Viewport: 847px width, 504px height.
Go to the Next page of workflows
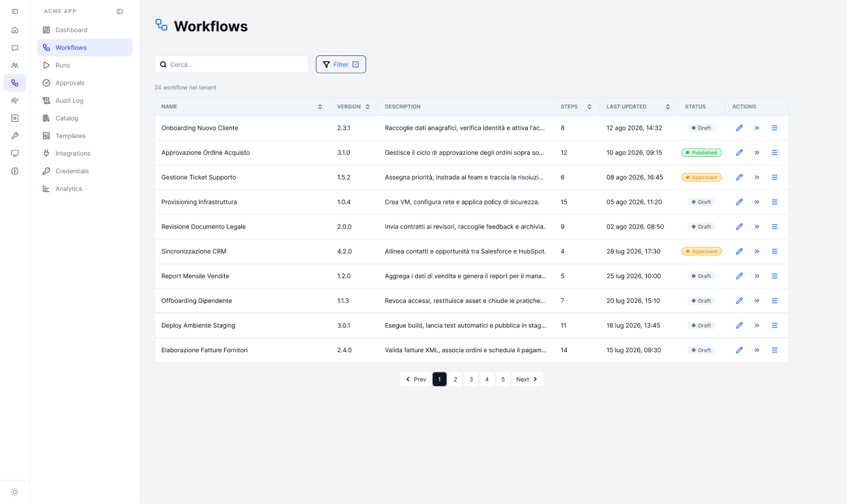point(527,380)
